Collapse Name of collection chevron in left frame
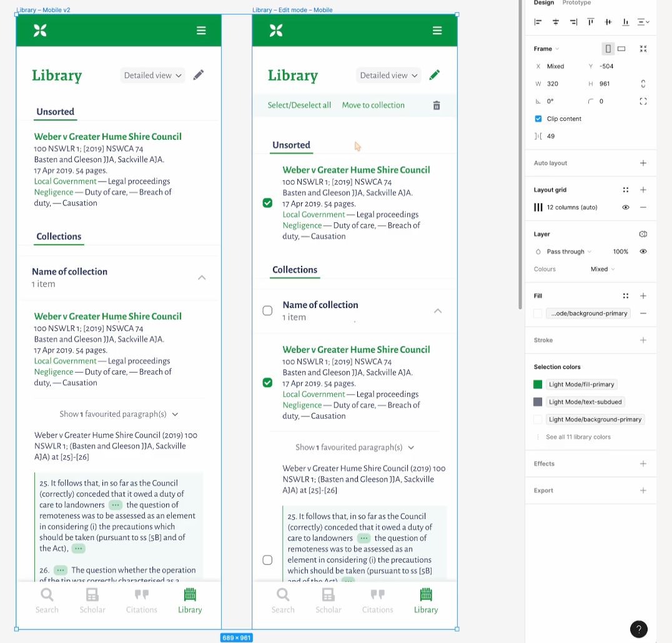This screenshot has width=672, height=643. pyautogui.click(x=202, y=278)
